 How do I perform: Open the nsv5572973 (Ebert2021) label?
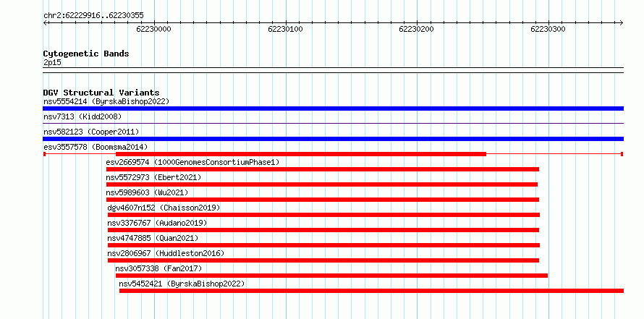tap(153, 177)
